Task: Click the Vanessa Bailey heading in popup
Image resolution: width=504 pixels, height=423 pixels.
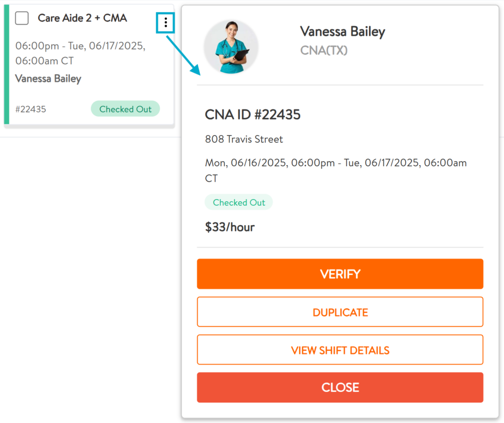Action: 343,32
